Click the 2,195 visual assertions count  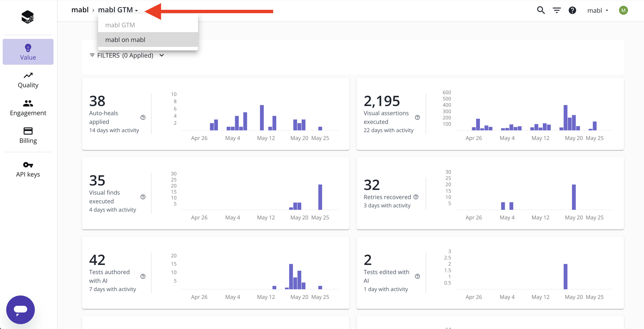tap(382, 101)
